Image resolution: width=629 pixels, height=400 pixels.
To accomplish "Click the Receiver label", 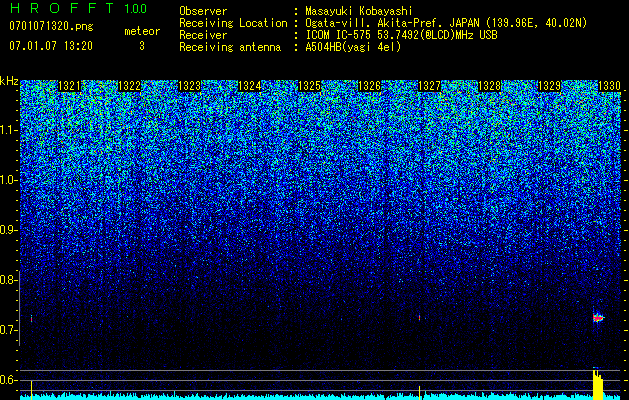I will point(203,35).
